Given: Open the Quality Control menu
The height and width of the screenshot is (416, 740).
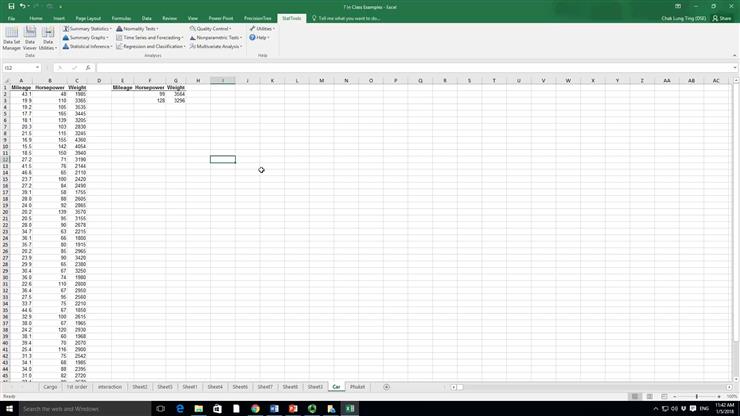Looking at the screenshot, I should (x=210, y=29).
